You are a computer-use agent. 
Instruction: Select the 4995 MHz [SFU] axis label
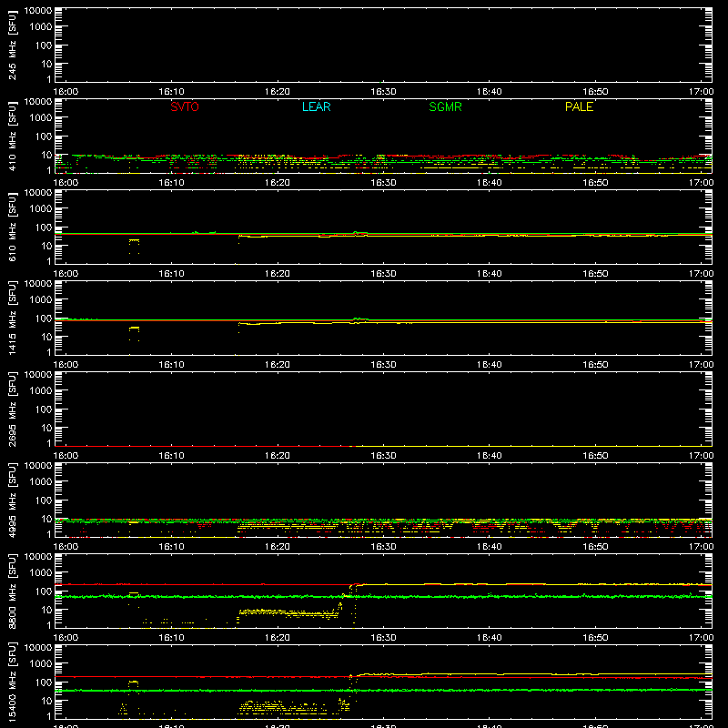tap(12, 500)
